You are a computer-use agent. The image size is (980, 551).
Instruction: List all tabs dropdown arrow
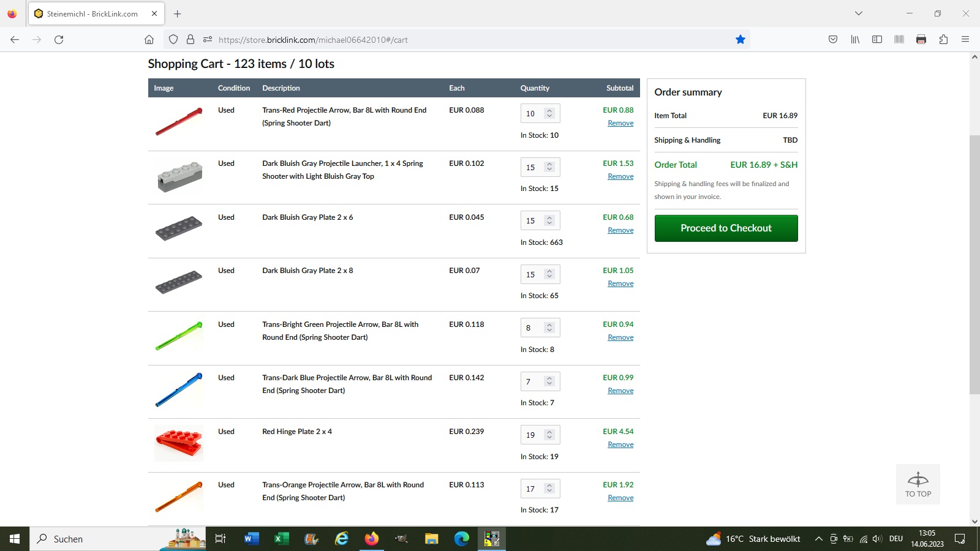pyautogui.click(x=859, y=13)
